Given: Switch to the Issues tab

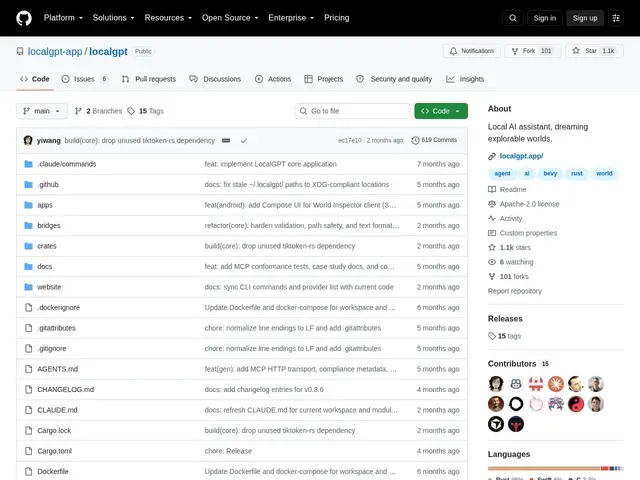Looking at the screenshot, I should 84,79.
